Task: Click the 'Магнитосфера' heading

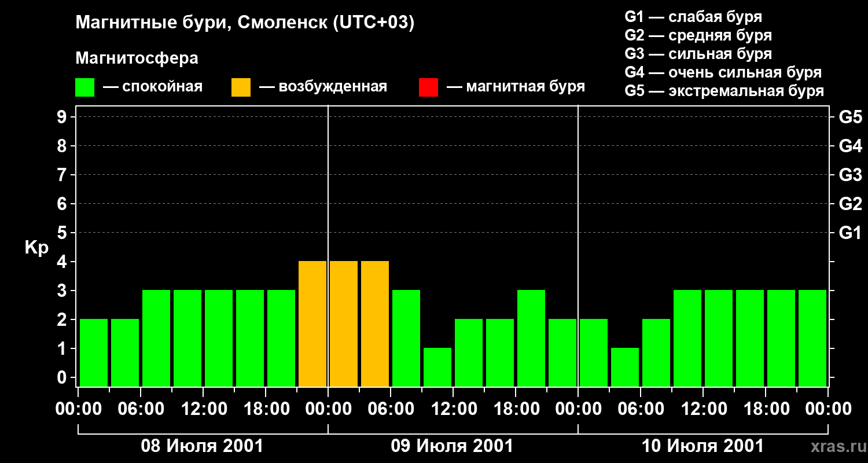Action: point(137,58)
